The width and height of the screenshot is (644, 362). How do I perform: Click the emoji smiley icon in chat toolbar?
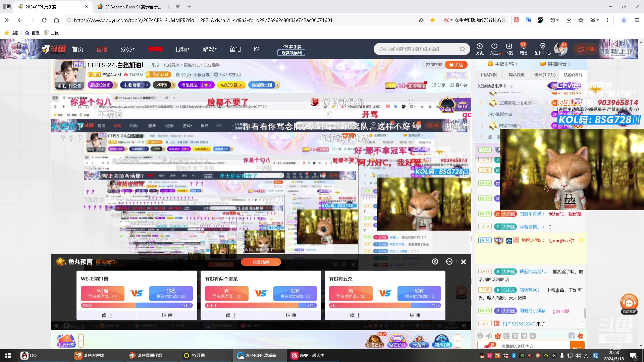(x=480, y=336)
